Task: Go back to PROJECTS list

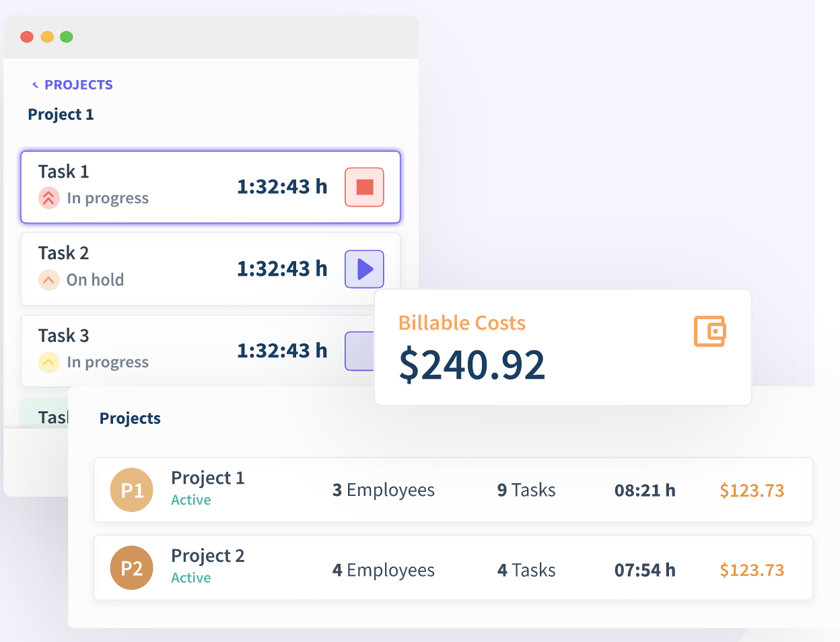Action: [78, 85]
